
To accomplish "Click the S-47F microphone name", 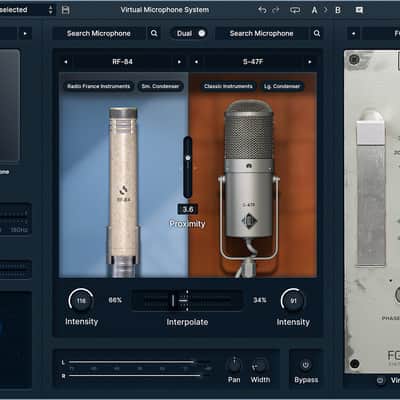I will (253, 62).
